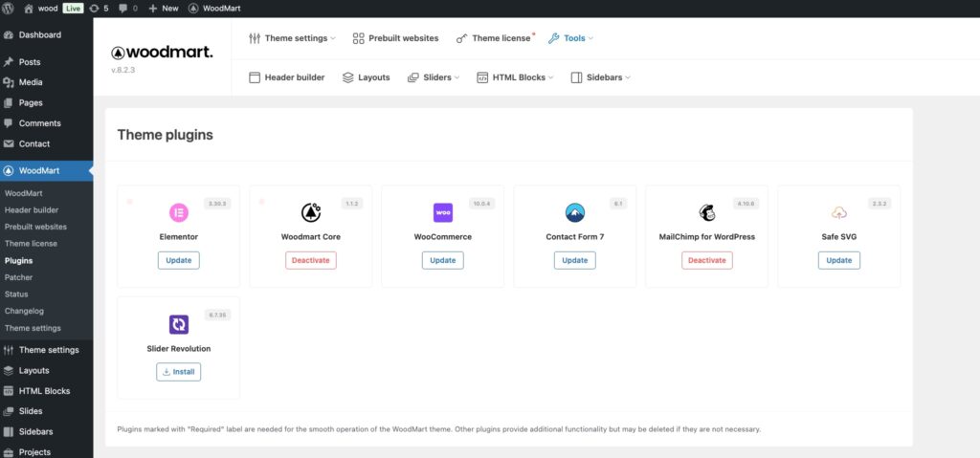Open Changelog submenu link

[24, 311]
